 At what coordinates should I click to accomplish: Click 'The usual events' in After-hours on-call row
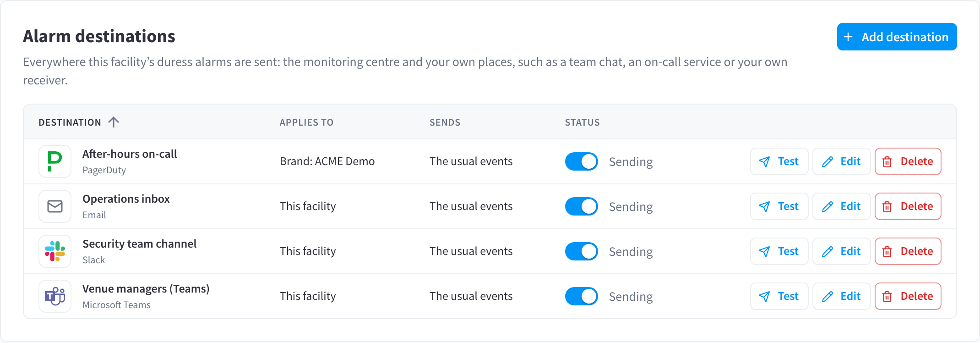click(x=471, y=161)
